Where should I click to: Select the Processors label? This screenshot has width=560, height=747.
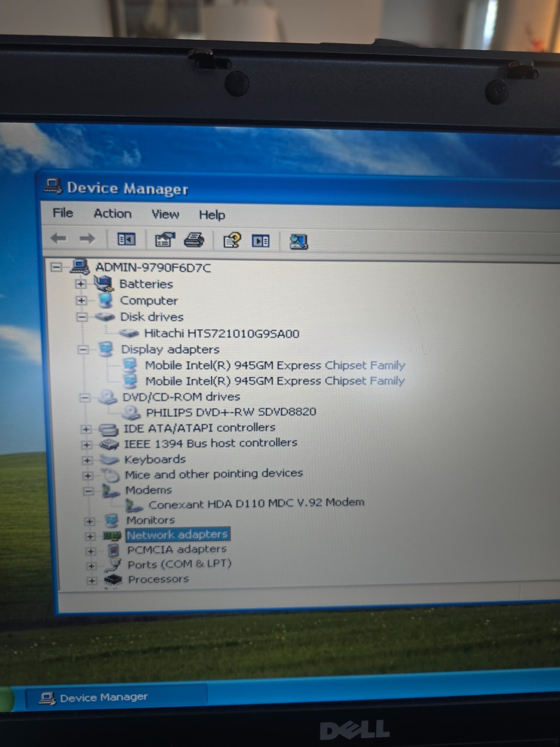159,579
